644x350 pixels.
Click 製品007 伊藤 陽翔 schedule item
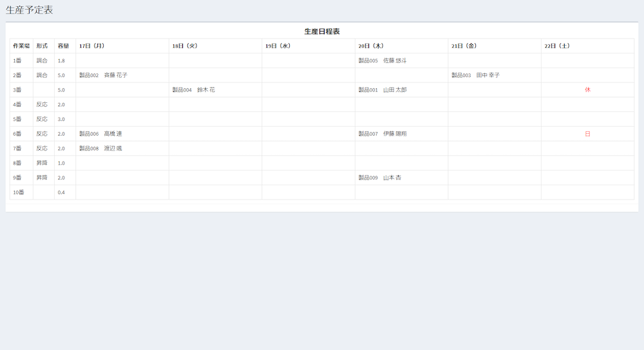coord(383,134)
